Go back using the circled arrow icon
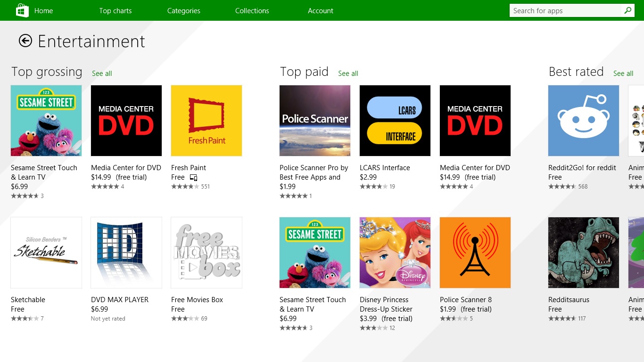Screen dimensions: 644x362 point(25,41)
